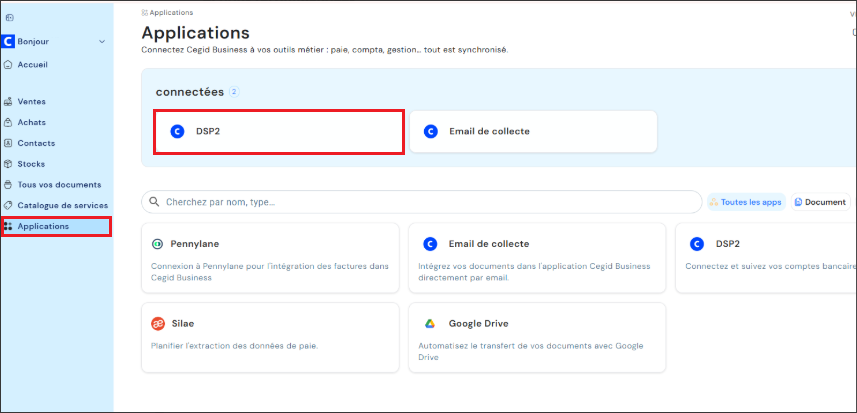The image size is (857, 413).
Task: Click the connectées count badge
Action: pos(234,92)
